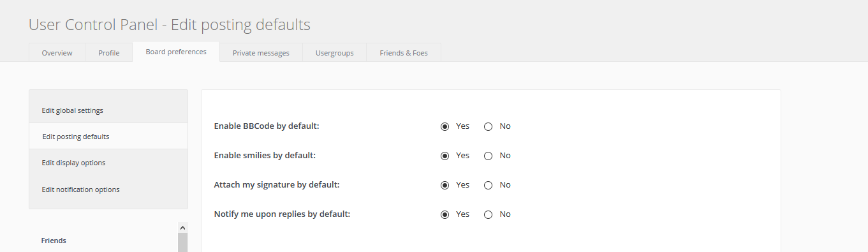The image size is (868, 252).
Task: Set Enable BBCode by default to Yes
Action: click(445, 126)
